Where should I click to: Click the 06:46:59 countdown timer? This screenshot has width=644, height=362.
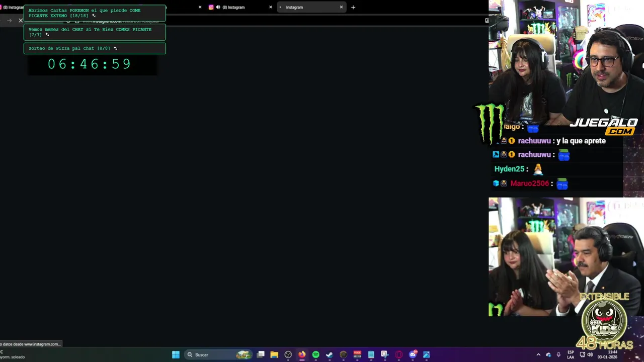pos(90,64)
